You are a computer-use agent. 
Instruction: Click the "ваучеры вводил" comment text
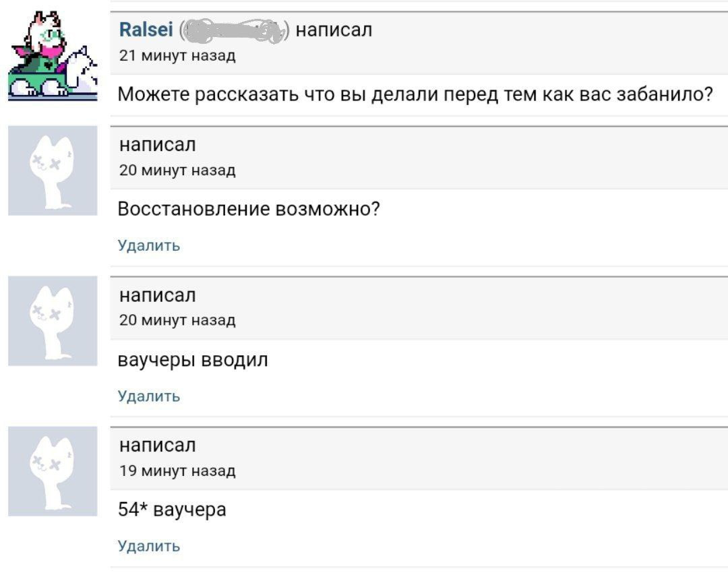click(193, 360)
